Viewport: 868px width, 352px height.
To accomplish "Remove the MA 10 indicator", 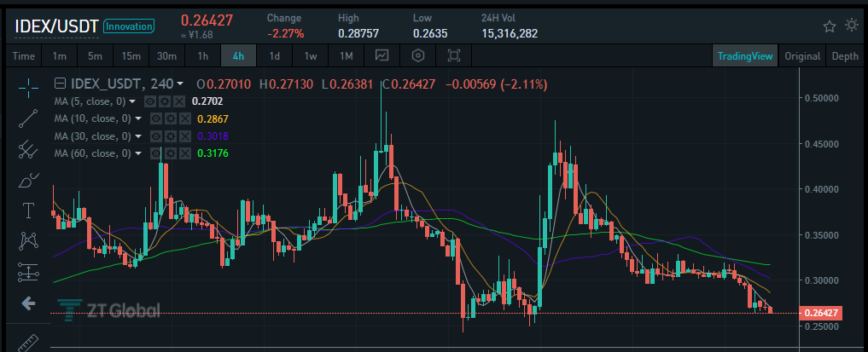I will point(185,118).
